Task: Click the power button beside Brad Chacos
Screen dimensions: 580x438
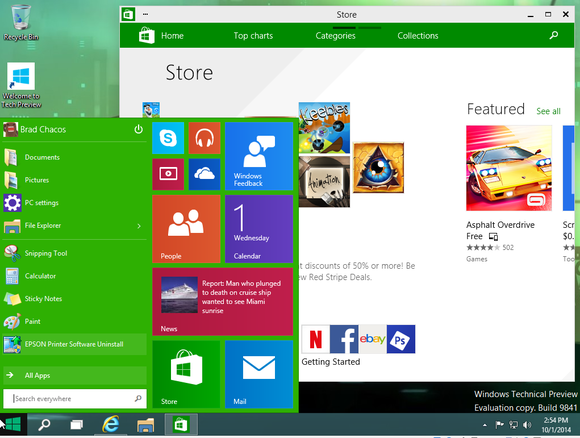Action: 138,129
